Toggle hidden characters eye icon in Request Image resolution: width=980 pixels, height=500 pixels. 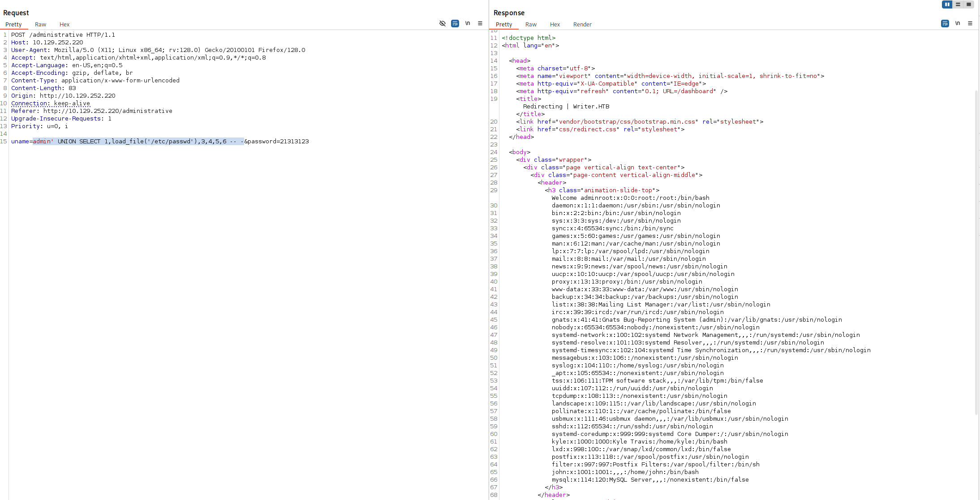442,23
